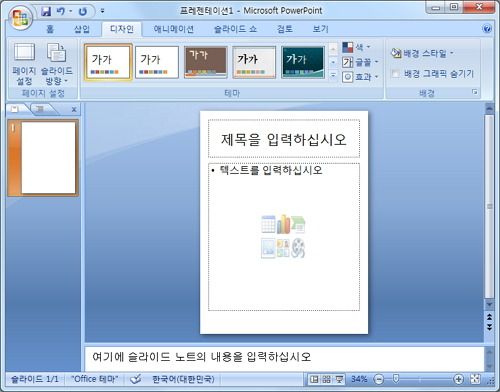Viewport: 500px width, 392px height.
Task: Zoom out with the minus button
Action: (378, 379)
